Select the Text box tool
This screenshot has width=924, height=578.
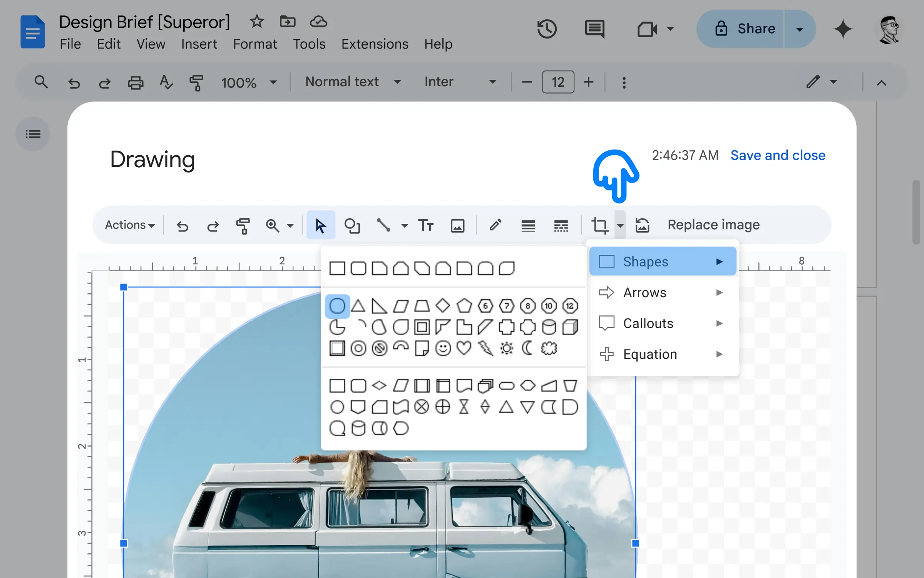(426, 225)
